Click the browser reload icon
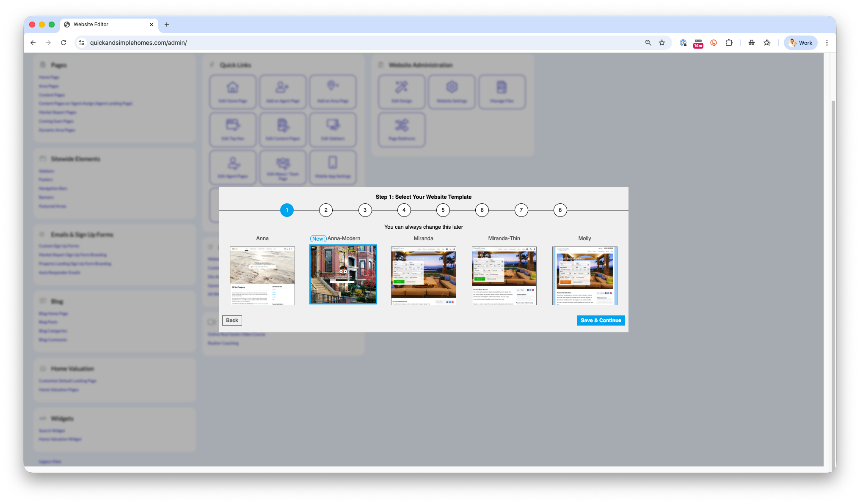This screenshot has height=504, width=860. click(63, 43)
